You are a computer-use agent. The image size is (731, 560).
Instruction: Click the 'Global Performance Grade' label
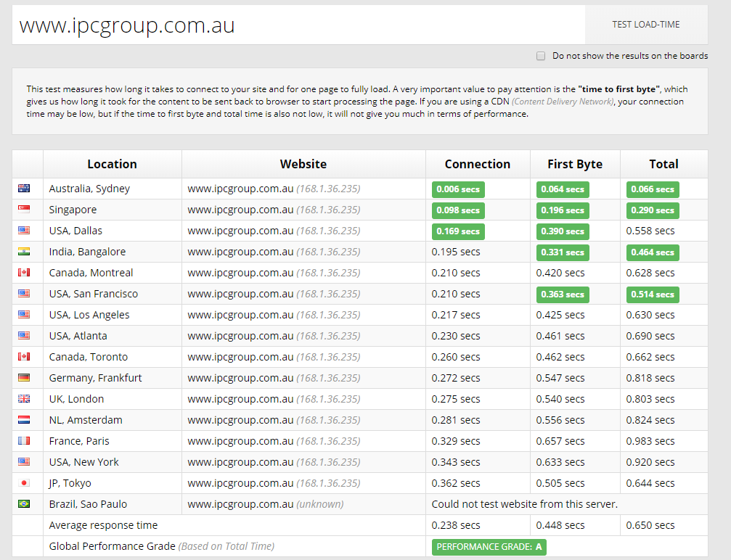point(113,546)
